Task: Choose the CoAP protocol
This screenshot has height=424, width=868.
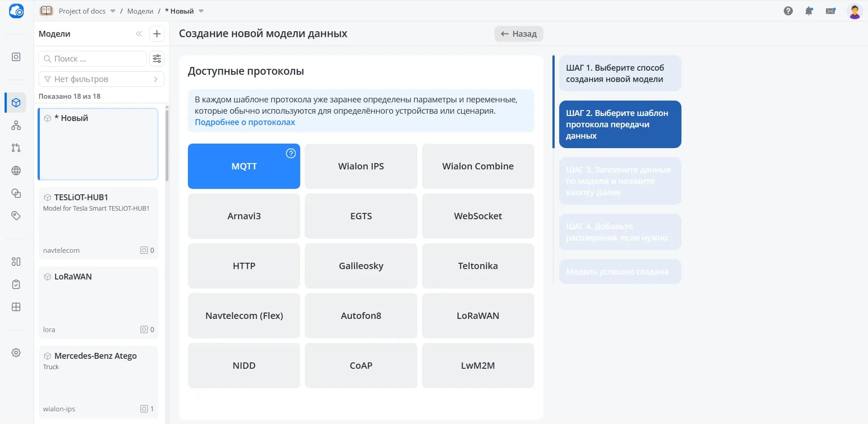Action: point(361,366)
